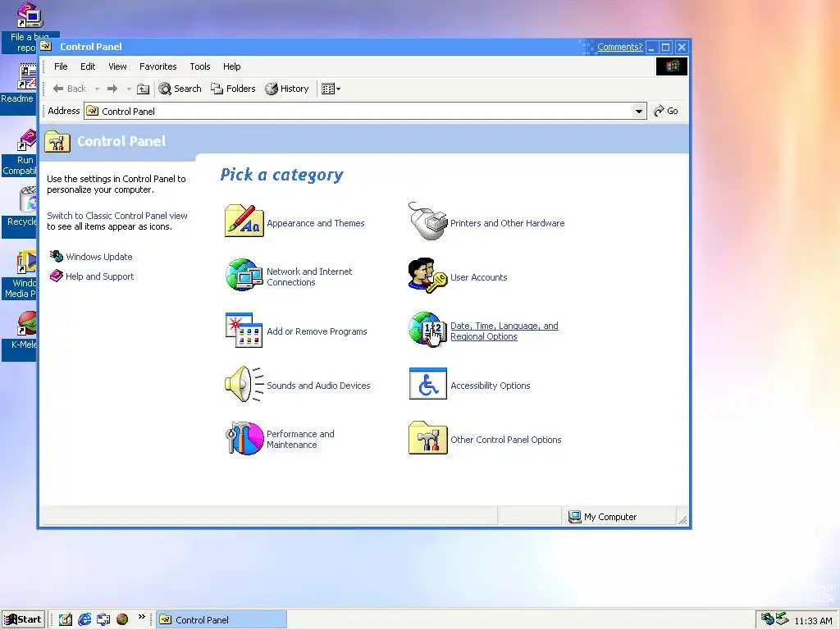
Task: Open the History toolbar button
Action: point(287,89)
